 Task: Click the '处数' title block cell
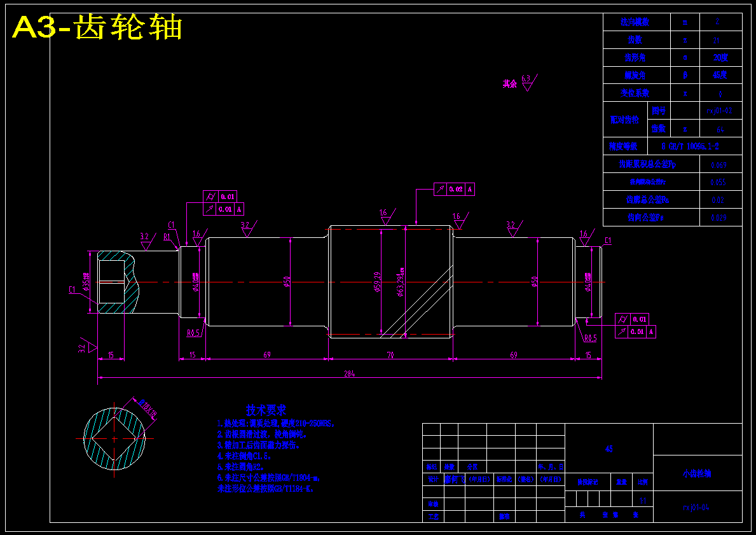[449, 467]
